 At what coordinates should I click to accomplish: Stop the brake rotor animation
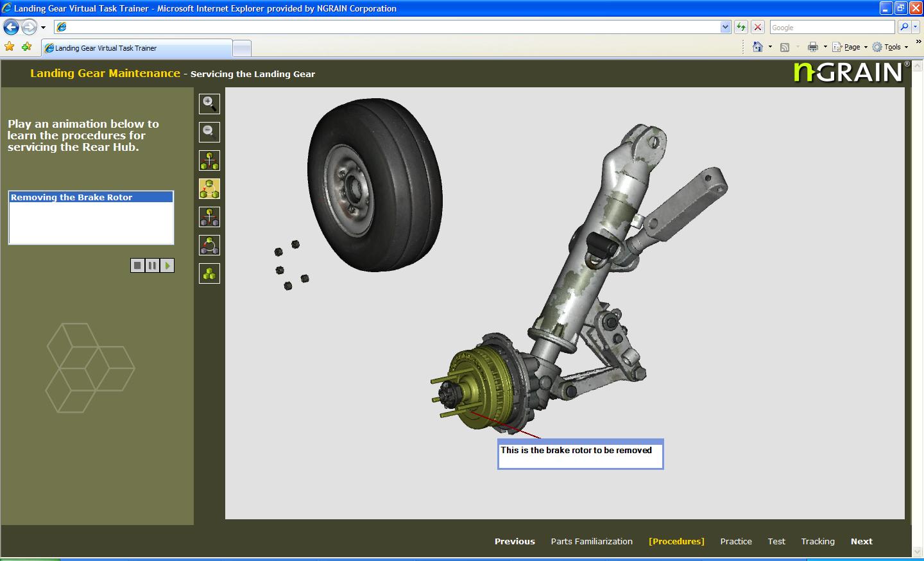click(137, 266)
